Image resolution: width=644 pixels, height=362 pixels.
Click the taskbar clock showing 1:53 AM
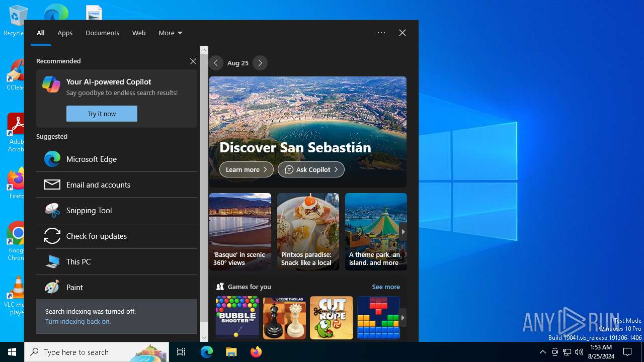[x=601, y=352]
